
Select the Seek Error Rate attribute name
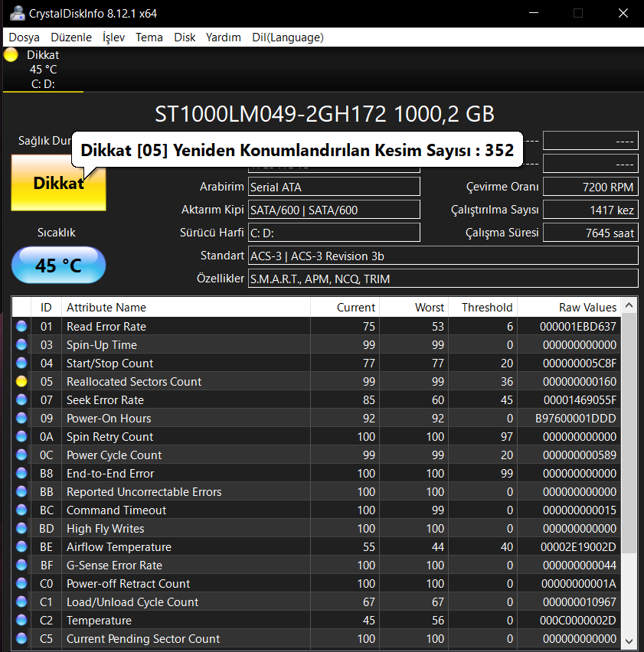point(105,399)
